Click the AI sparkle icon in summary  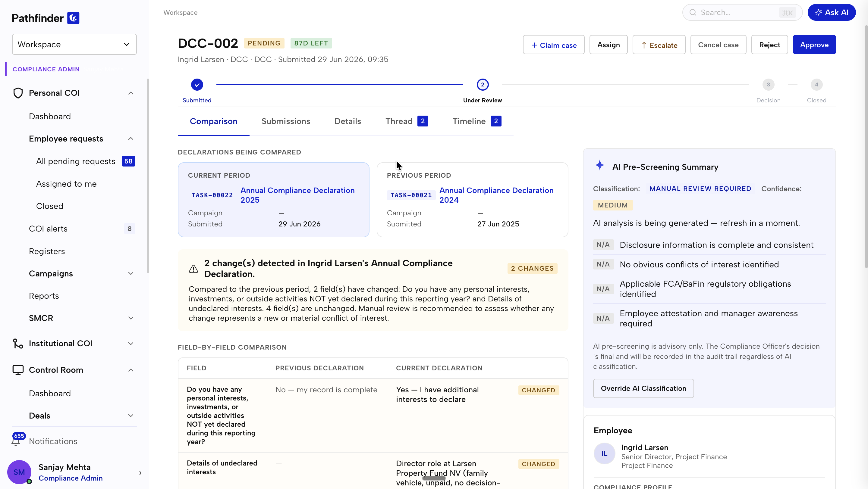pyautogui.click(x=599, y=165)
